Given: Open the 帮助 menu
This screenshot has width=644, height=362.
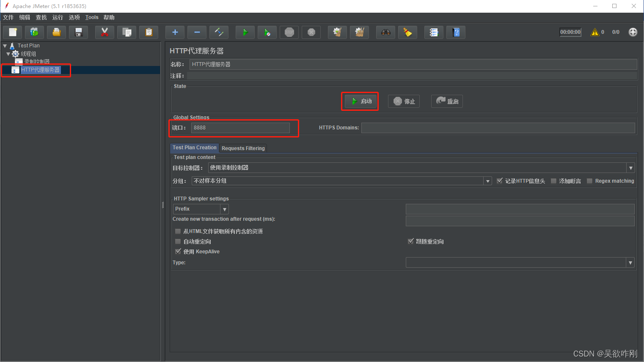Looking at the screenshot, I should point(109,17).
